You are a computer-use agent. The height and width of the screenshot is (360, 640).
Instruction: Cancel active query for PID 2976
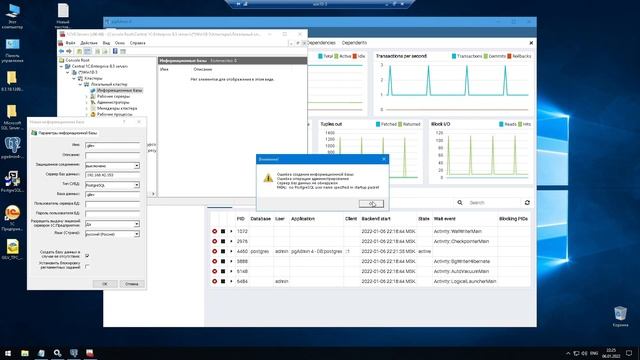tap(223, 241)
